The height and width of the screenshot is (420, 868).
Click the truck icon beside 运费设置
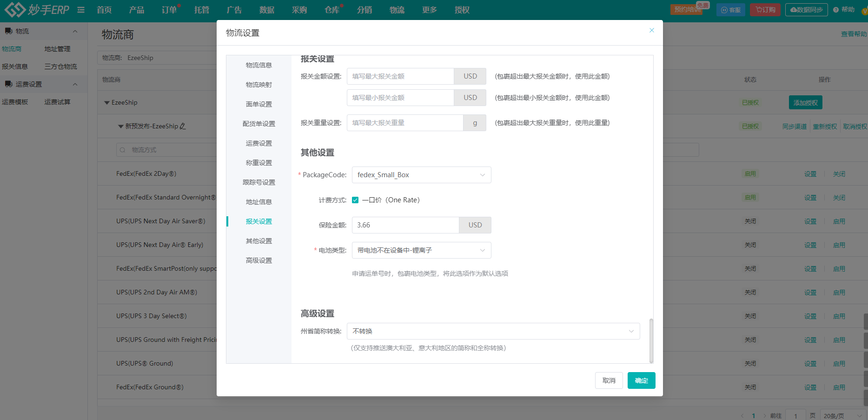click(x=8, y=84)
